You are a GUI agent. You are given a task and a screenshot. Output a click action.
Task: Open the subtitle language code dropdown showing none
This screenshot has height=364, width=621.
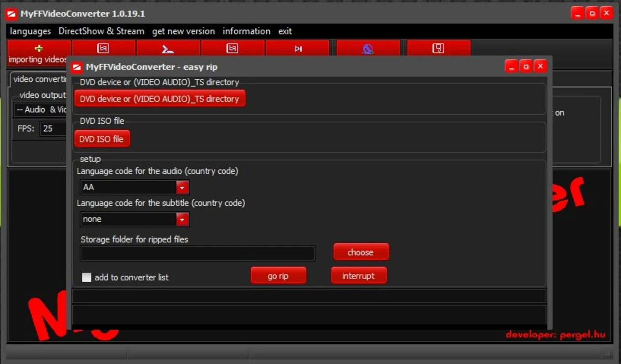tap(135, 219)
